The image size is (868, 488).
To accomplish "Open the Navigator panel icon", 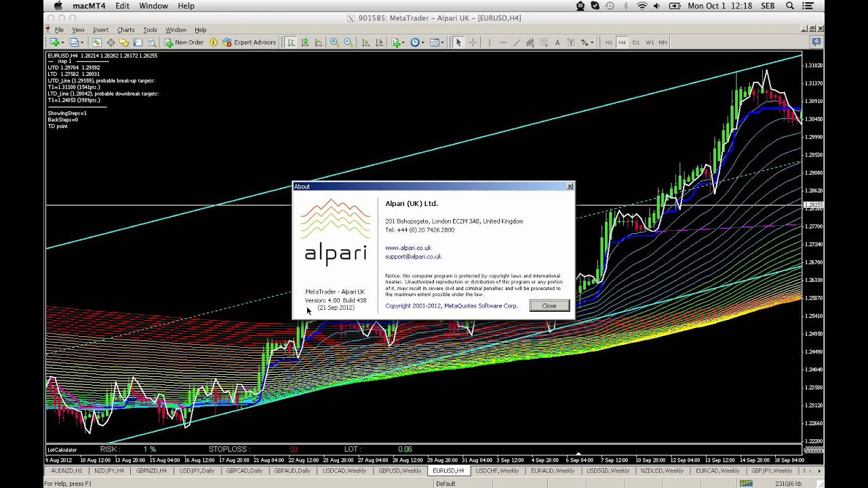I will pos(124,42).
